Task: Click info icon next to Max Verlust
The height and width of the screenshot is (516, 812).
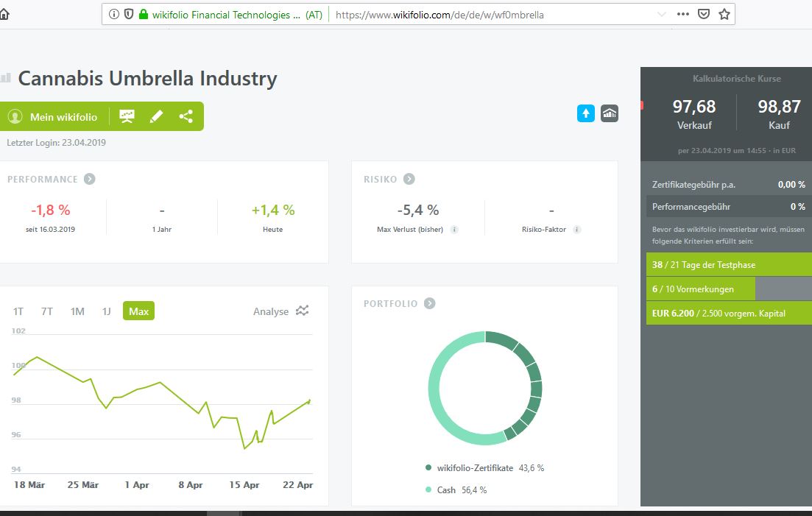Action: pos(454,230)
